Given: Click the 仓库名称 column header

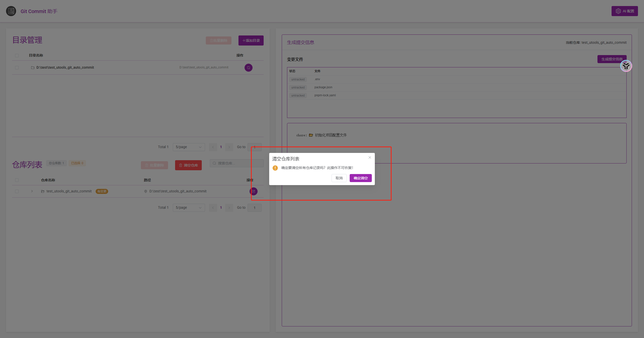Looking at the screenshot, I should 48,180.
